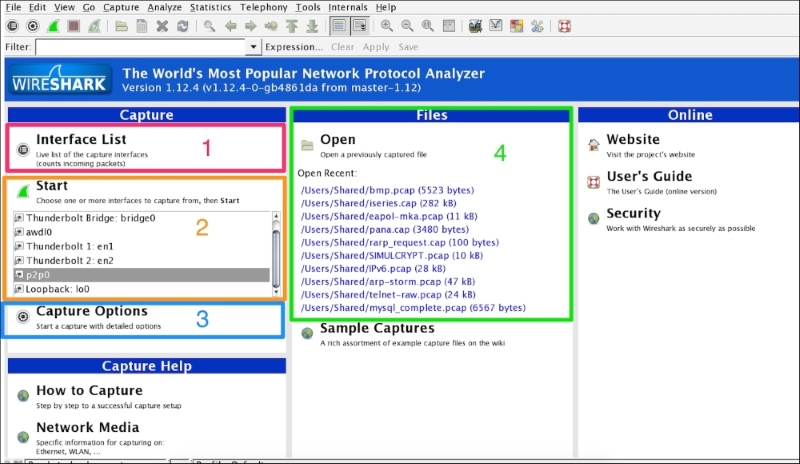
Task: Click the open capture file folder toolbar icon
Action: click(x=121, y=26)
